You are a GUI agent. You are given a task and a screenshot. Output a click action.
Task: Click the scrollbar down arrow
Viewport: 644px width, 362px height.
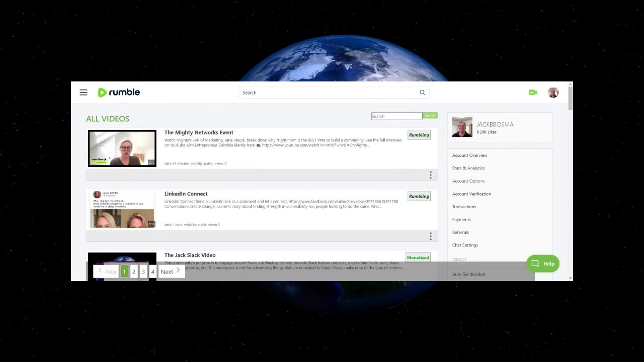coord(570,278)
